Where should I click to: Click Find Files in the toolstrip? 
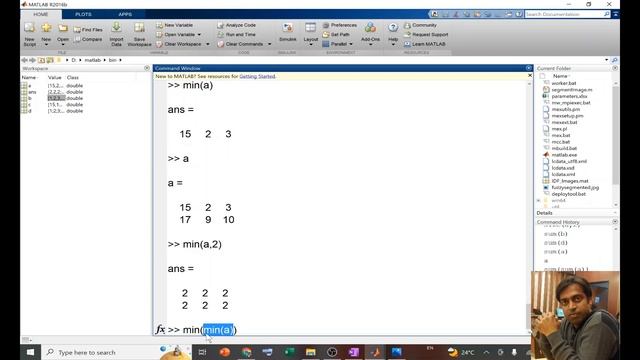pos(88,30)
